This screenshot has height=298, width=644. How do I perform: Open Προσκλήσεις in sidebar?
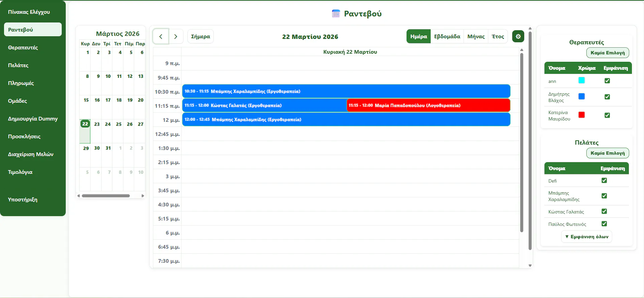pos(33,136)
